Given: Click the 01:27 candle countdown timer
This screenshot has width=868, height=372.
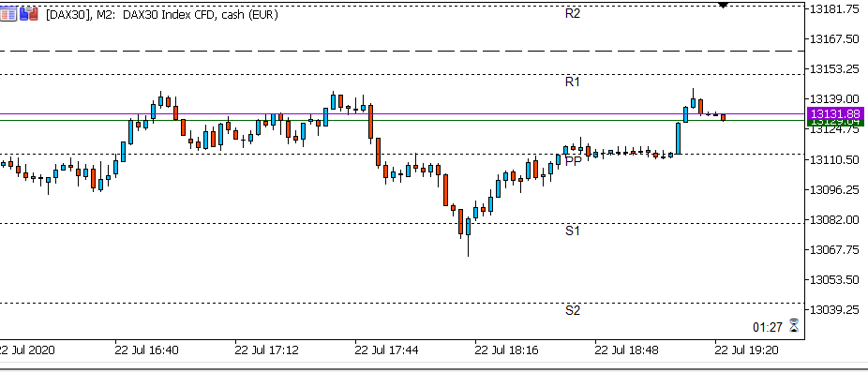Looking at the screenshot, I should pyautogui.click(x=768, y=327).
